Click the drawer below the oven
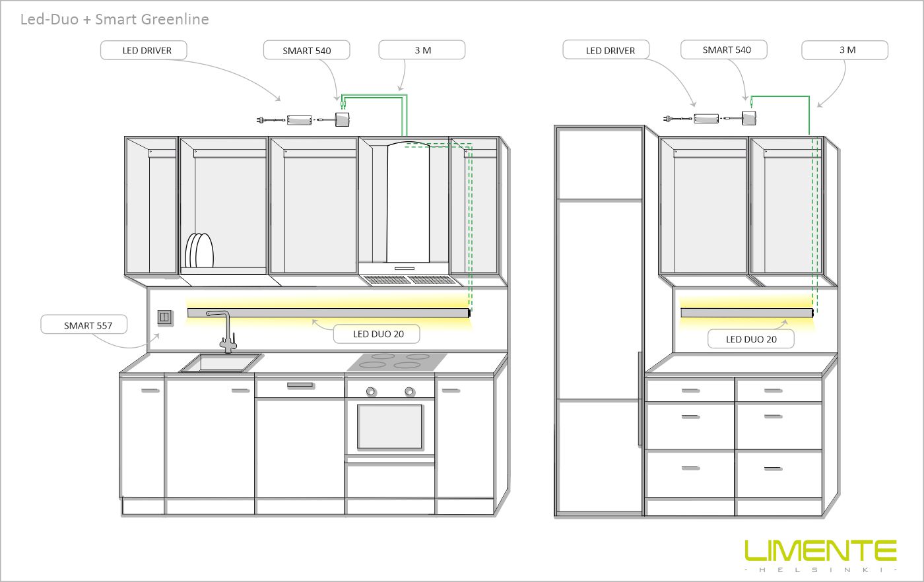 tap(389, 481)
